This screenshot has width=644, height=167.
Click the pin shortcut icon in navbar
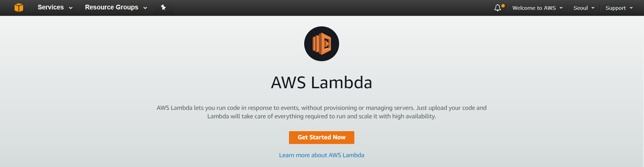[x=163, y=8]
